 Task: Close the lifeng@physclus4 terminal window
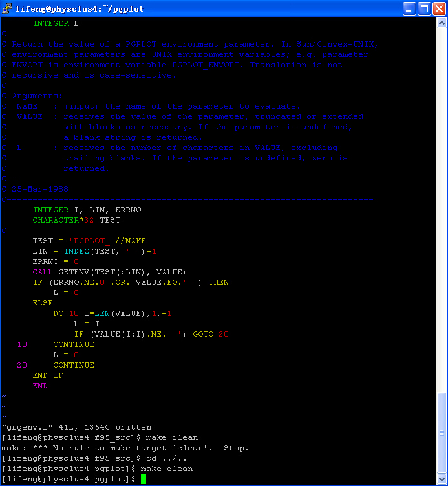click(x=440, y=8)
